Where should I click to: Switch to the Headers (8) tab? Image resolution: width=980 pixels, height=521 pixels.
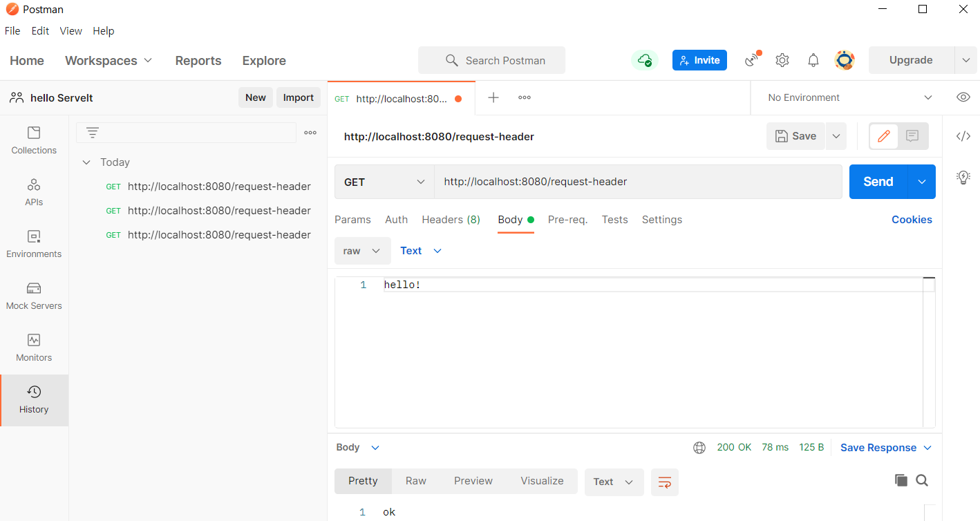[x=451, y=220]
